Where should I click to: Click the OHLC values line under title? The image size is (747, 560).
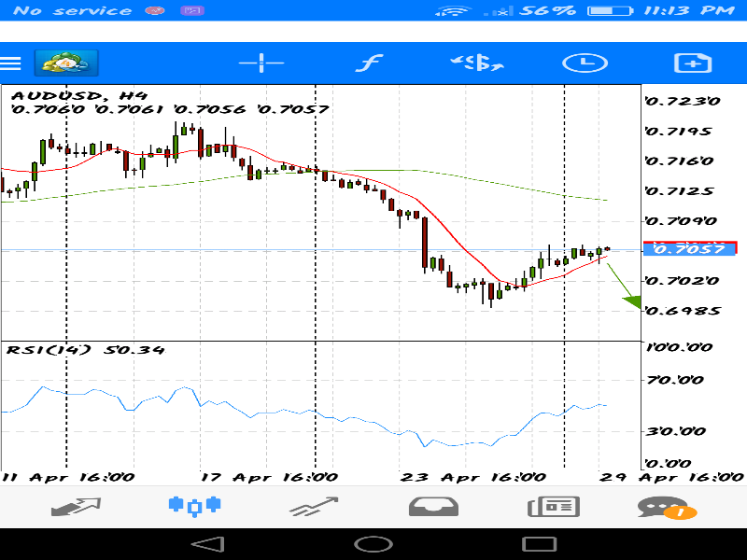click(x=170, y=109)
